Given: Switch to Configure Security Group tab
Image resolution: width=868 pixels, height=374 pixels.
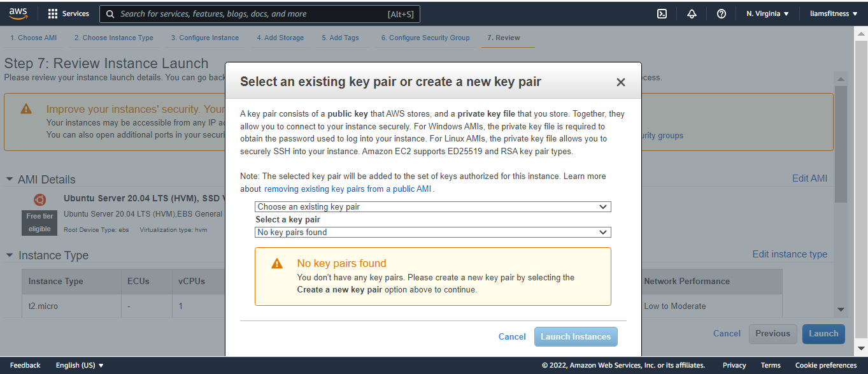Looking at the screenshot, I should coord(425,38).
